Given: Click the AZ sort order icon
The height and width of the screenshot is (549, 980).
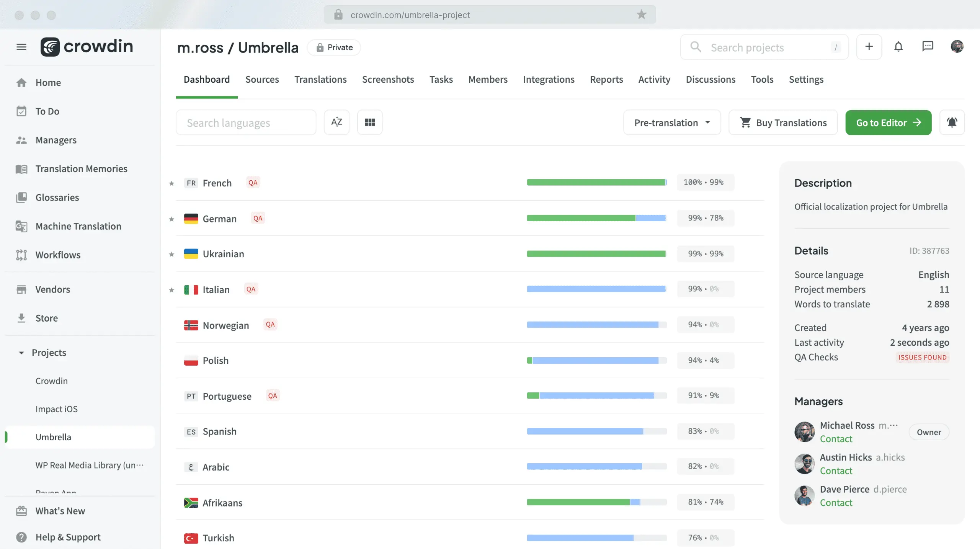Looking at the screenshot, I should (x=336, y=123).
